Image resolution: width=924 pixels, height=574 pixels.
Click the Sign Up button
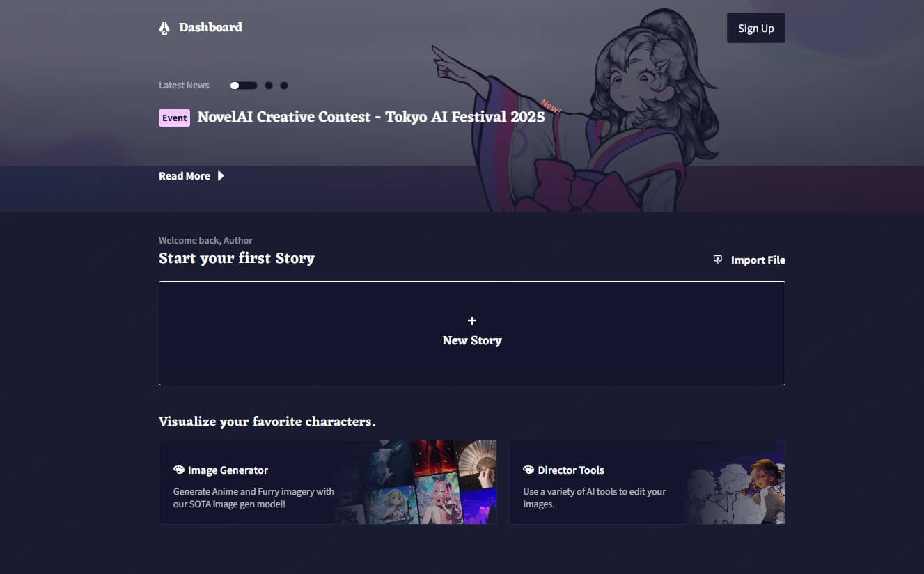tap(755, 28)
